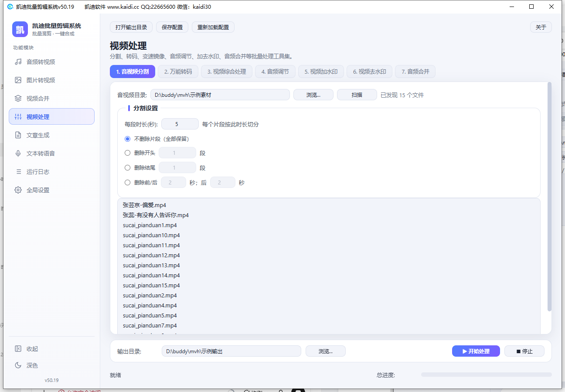Click the 文本转语音 microphone icon
565x392 pixels.
(x=18, y=153)
